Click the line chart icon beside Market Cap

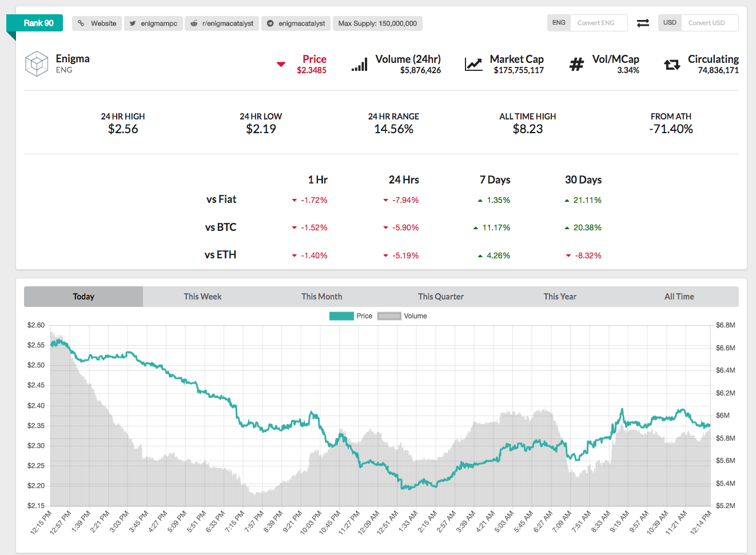tap(474, 64)
